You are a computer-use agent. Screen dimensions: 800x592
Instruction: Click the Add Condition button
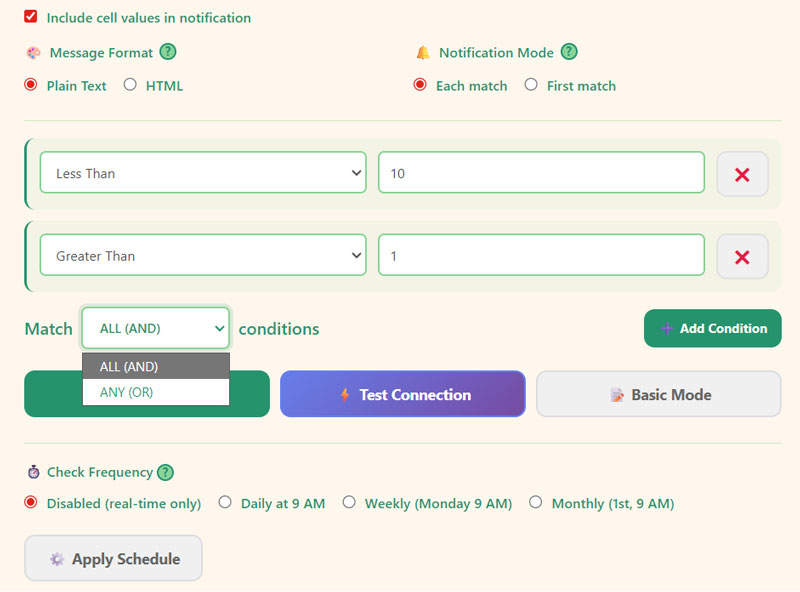pyautogui.click(x=712, y=328)
